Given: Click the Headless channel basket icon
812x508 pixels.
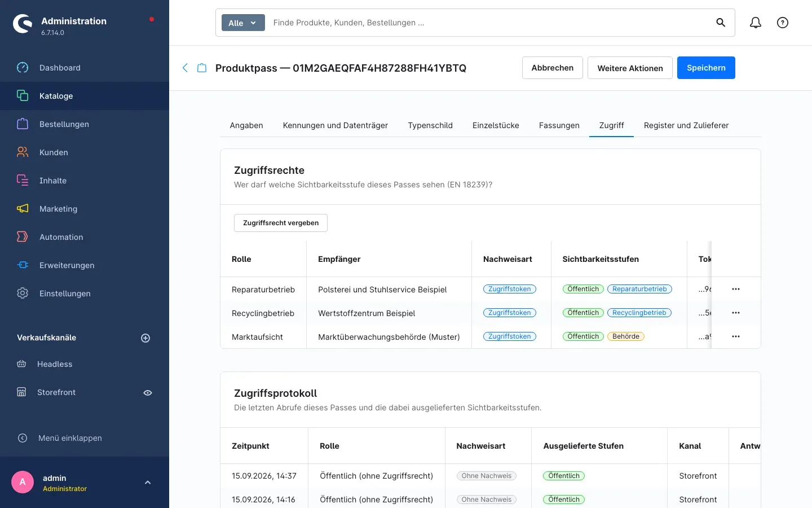Looking at the screenshot, I should pos(21,364).
